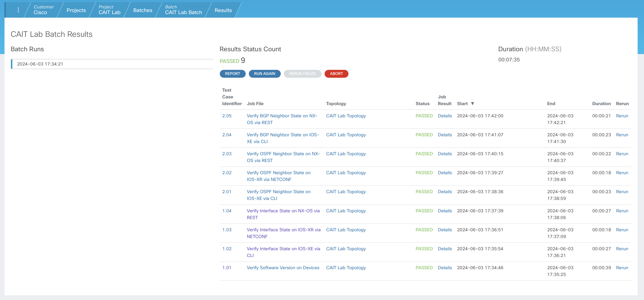Rerun test case 1.01
644x300 pixels.
pos(622,268)
